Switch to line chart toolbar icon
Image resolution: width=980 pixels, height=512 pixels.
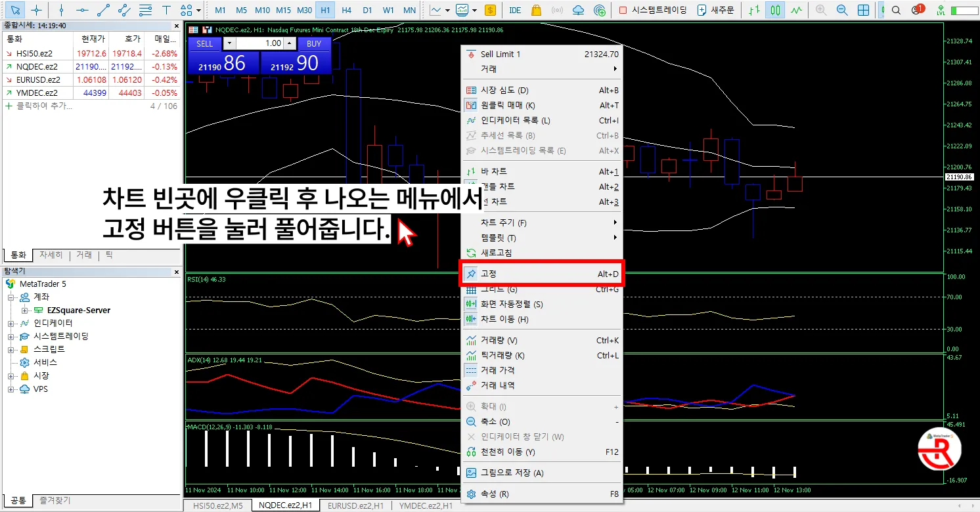pos(796,10)
